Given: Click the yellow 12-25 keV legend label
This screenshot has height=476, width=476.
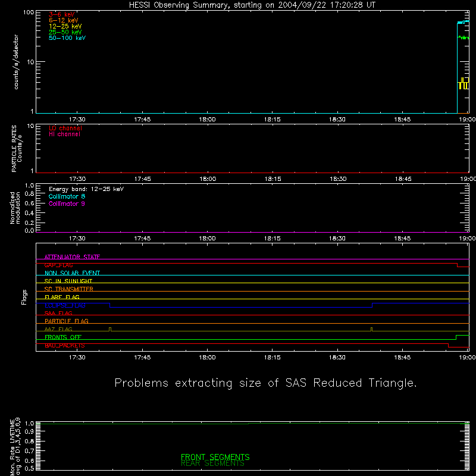Looking at the screenshot, I should point(65,26).
